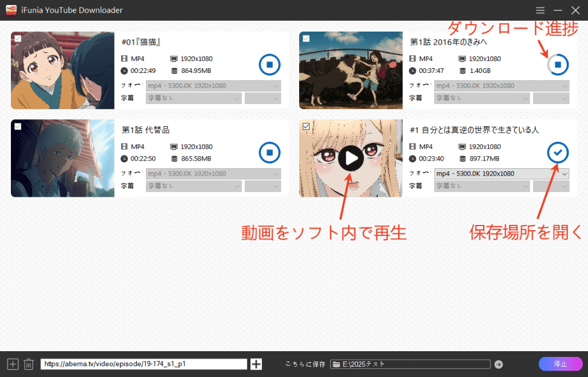
Task: Click the abema.tv URL input field
Action: pos(144,363)
